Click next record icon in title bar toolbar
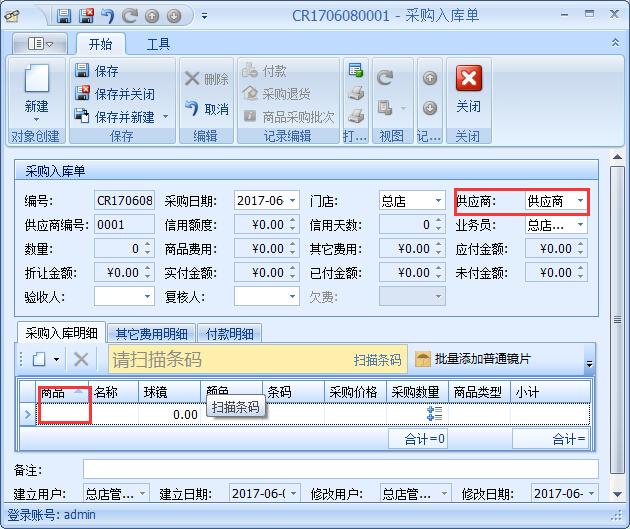This screenshot has height=529, width=630. (174, 16)
